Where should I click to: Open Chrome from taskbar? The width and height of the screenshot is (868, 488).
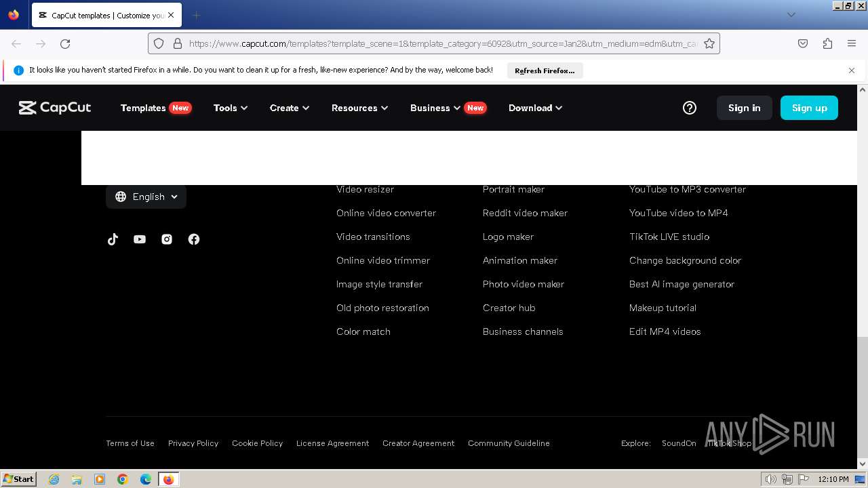point(123,479)
